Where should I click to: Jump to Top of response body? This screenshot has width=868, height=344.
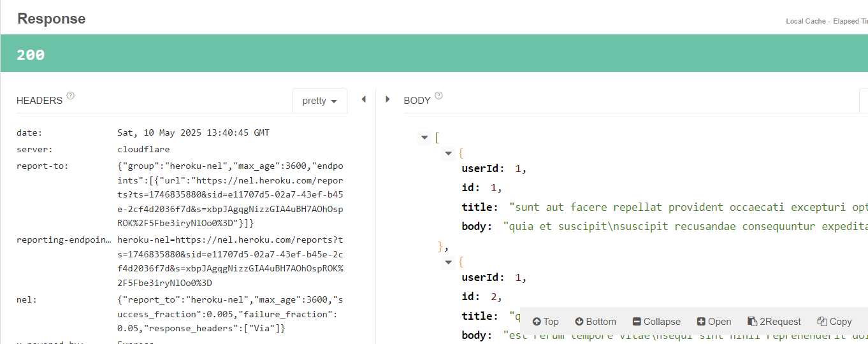[x=546, y=322]
